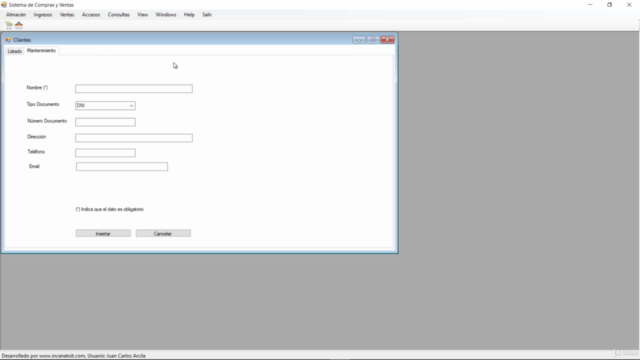Click the Teléfono label
The image size is (640, 360).
pyautogui.click(x=36, y=152)
